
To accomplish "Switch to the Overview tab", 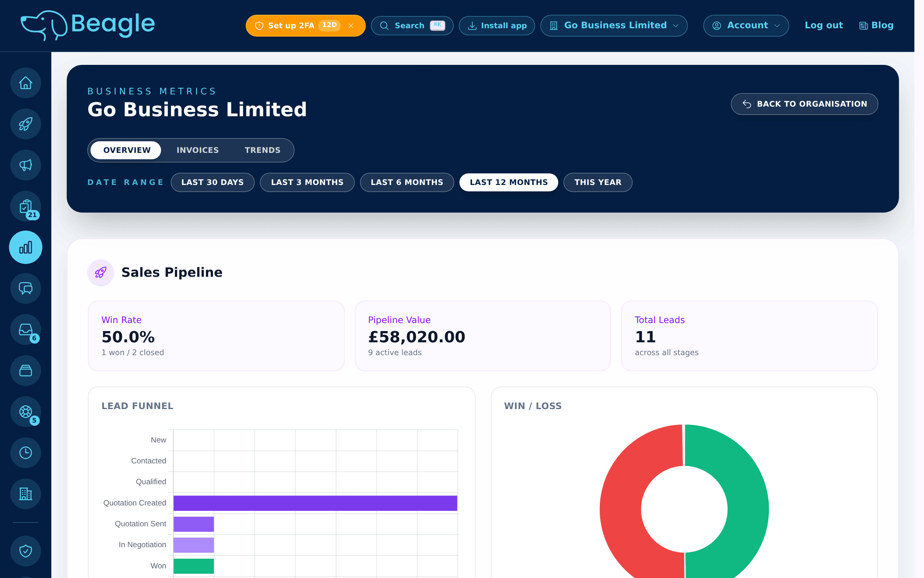I will [126, 150].
